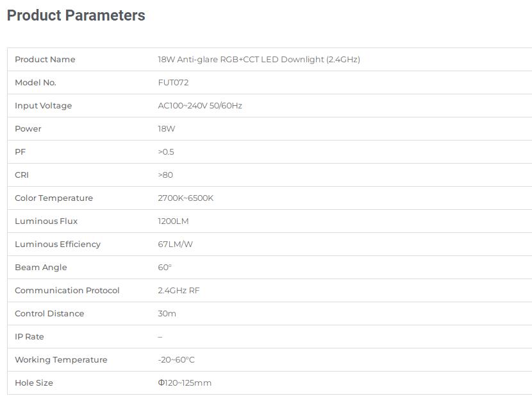Select the Luminous Flux 1200LM value
Viewport: 532px width, 403px height.
point(173,221)
